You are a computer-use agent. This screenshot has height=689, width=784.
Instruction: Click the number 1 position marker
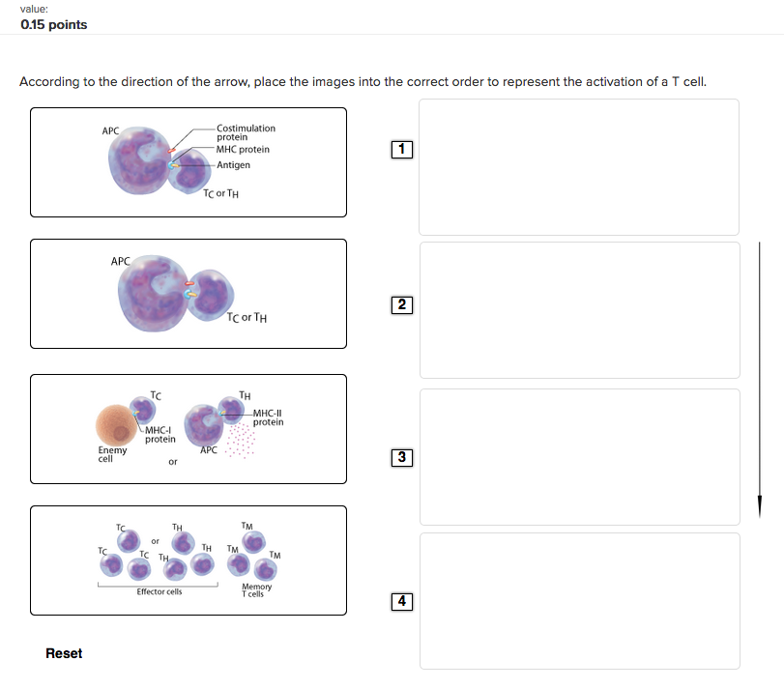coord(403,150)
